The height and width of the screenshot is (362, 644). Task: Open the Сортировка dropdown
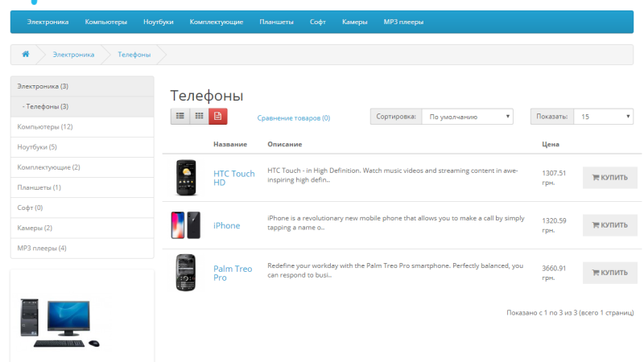[x=468, y=117]
